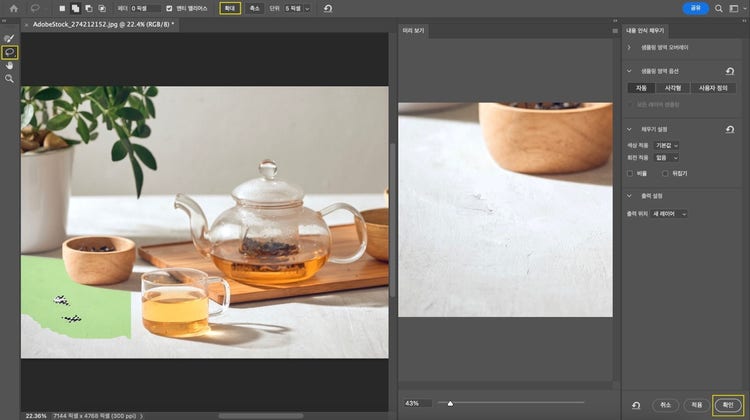The height and width of the screenshot is (420, 750).
Task: Open the 출력 위치 dropdown
Action: pos(671,213)
